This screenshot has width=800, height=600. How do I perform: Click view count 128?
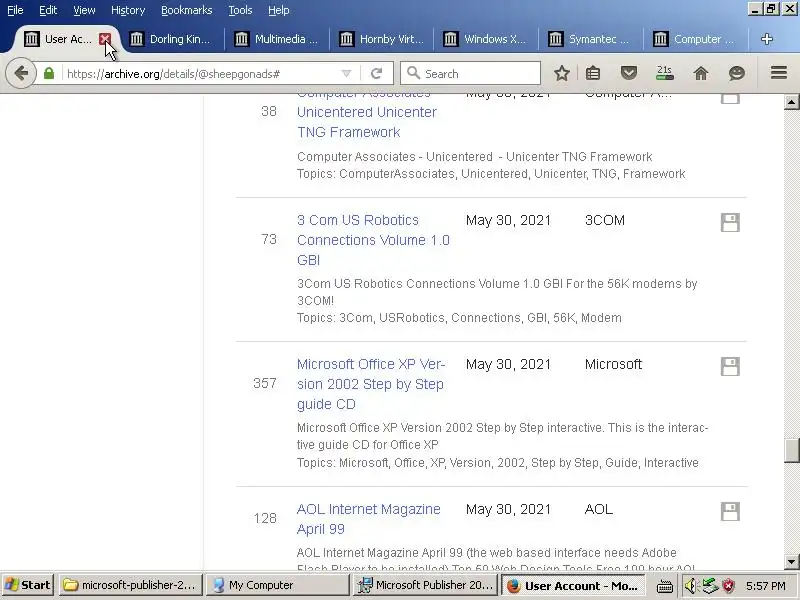tap(265, 518)
